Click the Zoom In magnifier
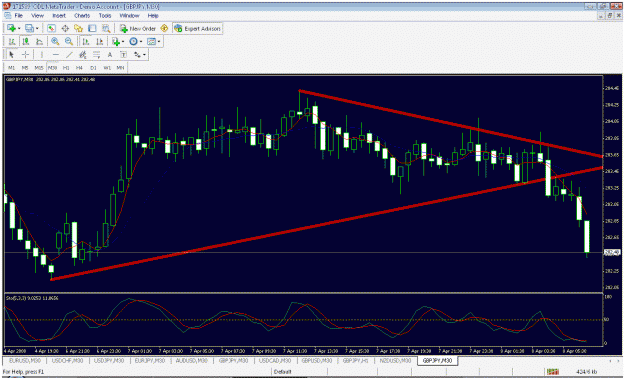 (55, 41)
